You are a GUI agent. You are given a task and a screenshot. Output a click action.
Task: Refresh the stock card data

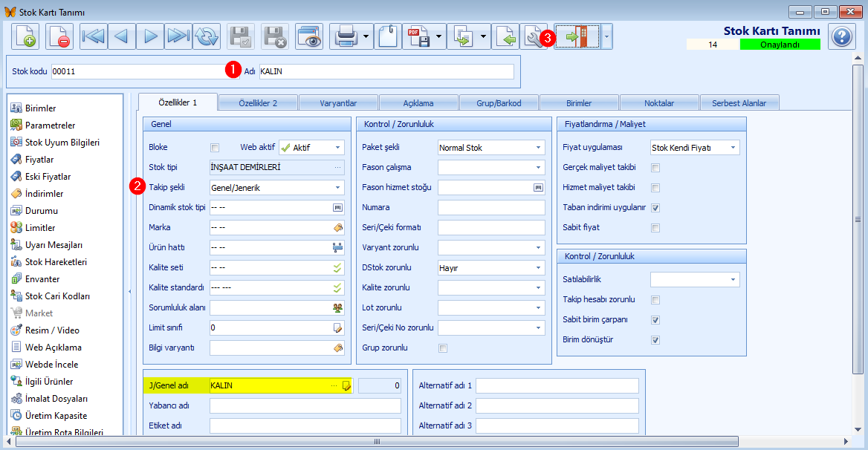coord(207,36)
